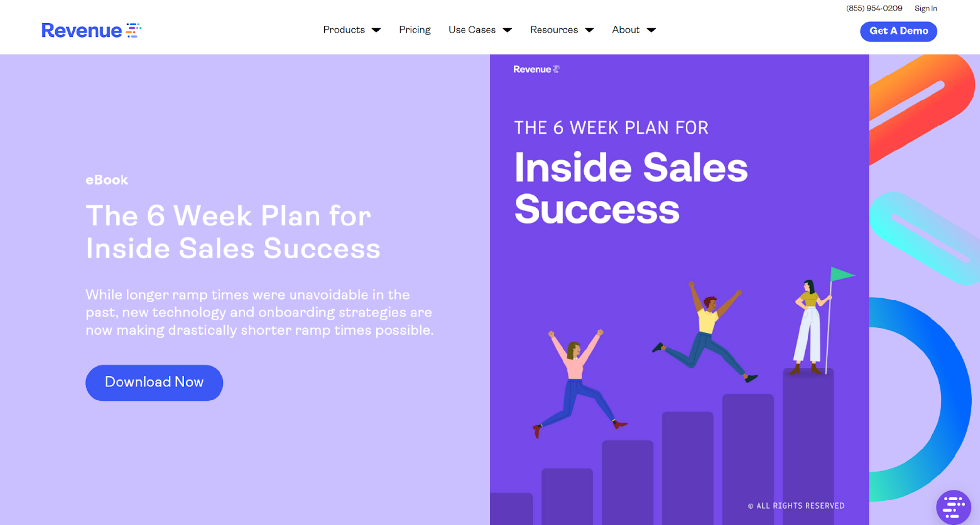Image resolution: width=980 pixels, height=525 pixels.
Task: Click the large "Inside Sales Success" cover title
Action: coord(631,188)
